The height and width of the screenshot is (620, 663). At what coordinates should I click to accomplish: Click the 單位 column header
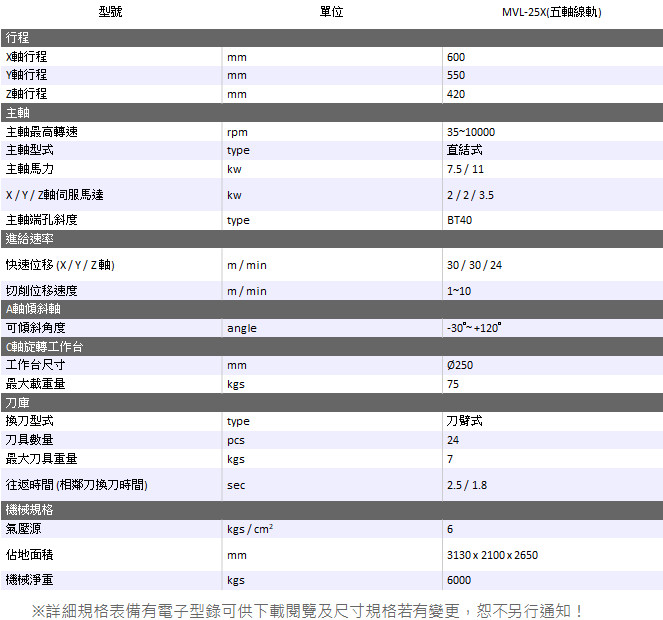point(332,12)
